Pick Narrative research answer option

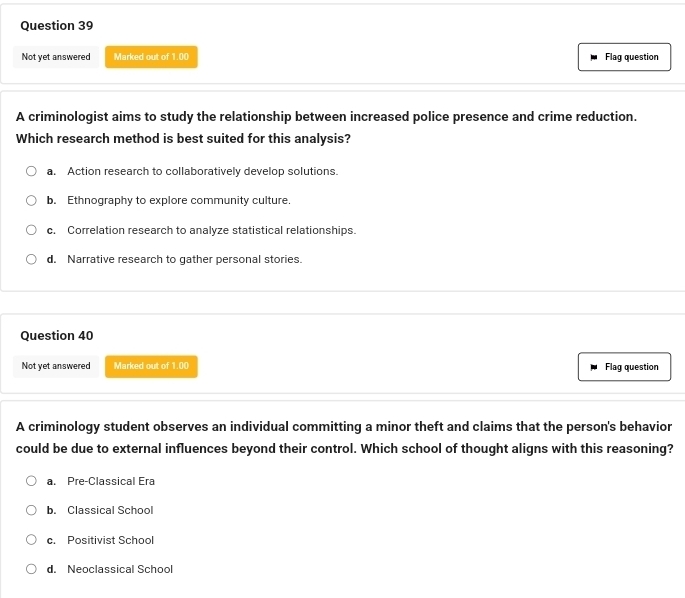32,260
